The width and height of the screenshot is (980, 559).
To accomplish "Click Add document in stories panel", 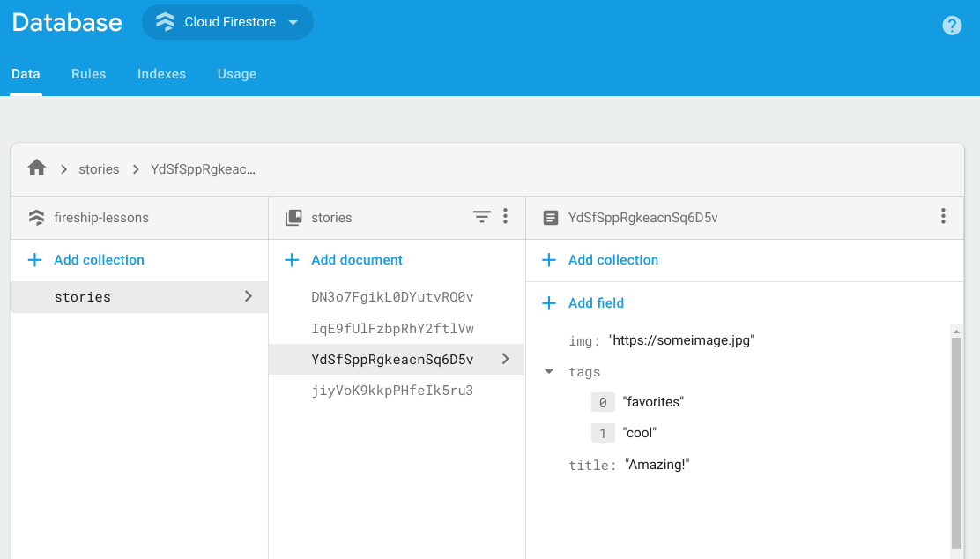I will (347, 259).
